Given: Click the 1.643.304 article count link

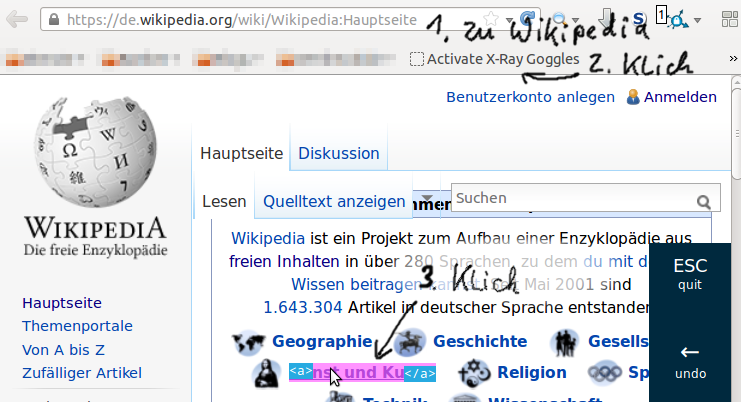Looking at the screenshot, I should pyautogui.click(x=302, y=308).
